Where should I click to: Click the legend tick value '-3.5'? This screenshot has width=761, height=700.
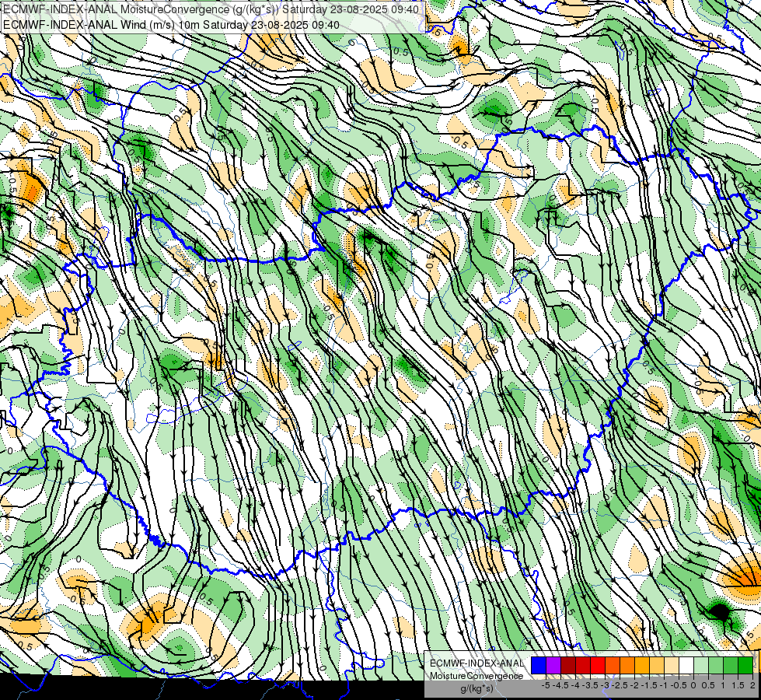590,685
